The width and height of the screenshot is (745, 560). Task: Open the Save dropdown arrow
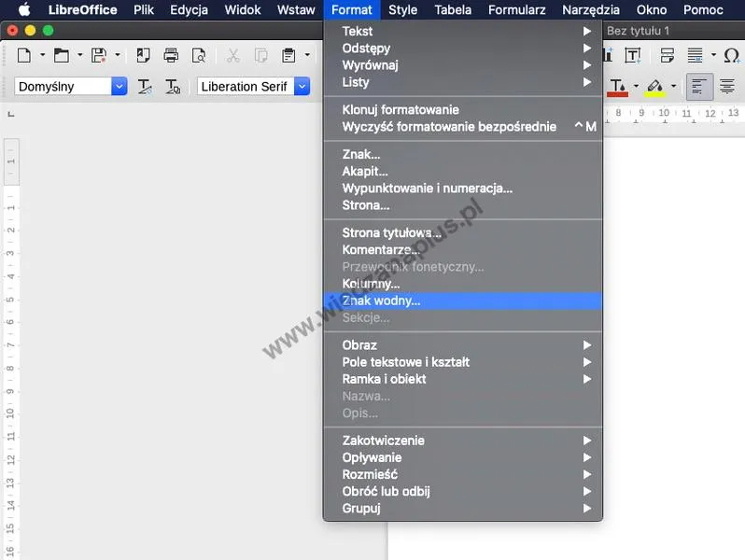(117, 55)
